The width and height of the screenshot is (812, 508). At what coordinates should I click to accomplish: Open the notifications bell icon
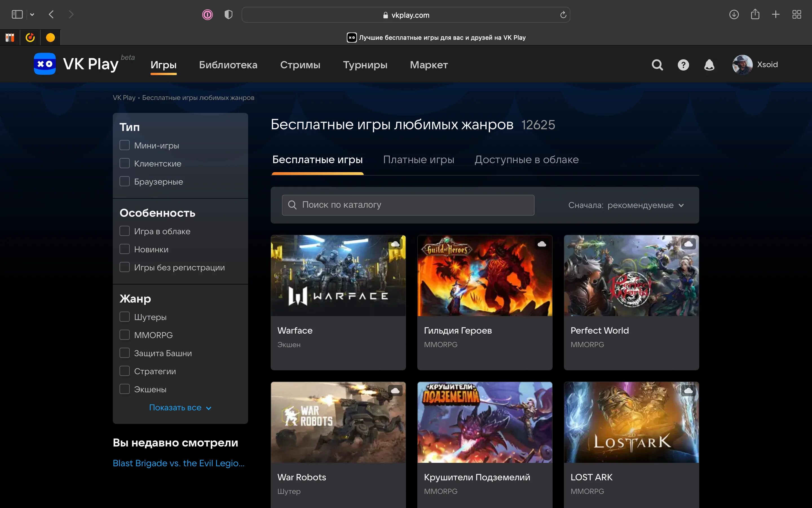709,65
